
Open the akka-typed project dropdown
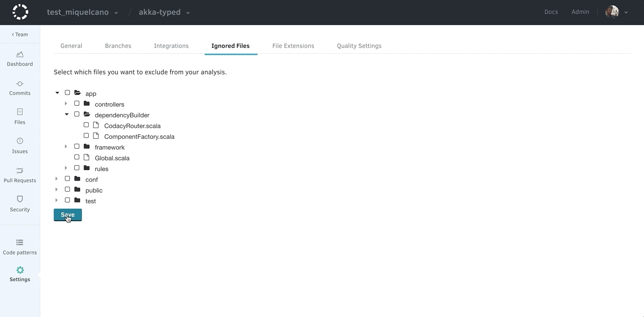(164, 13)
